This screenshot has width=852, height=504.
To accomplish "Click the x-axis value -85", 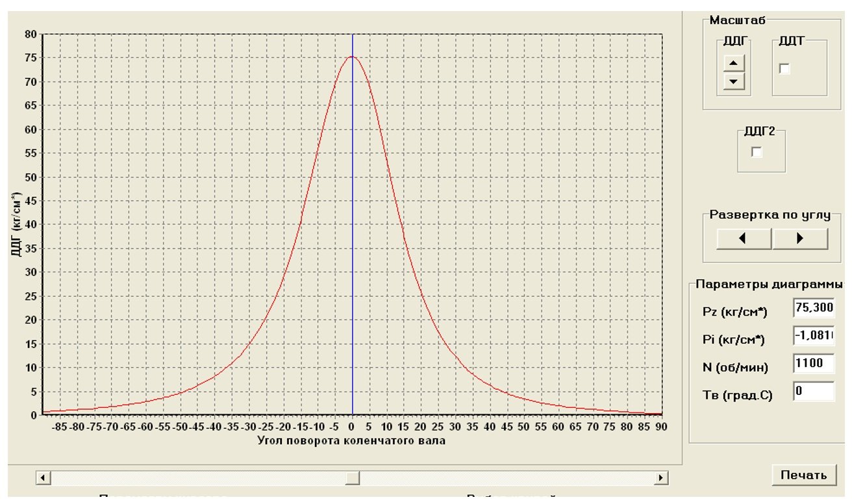I will click(61, 427).
